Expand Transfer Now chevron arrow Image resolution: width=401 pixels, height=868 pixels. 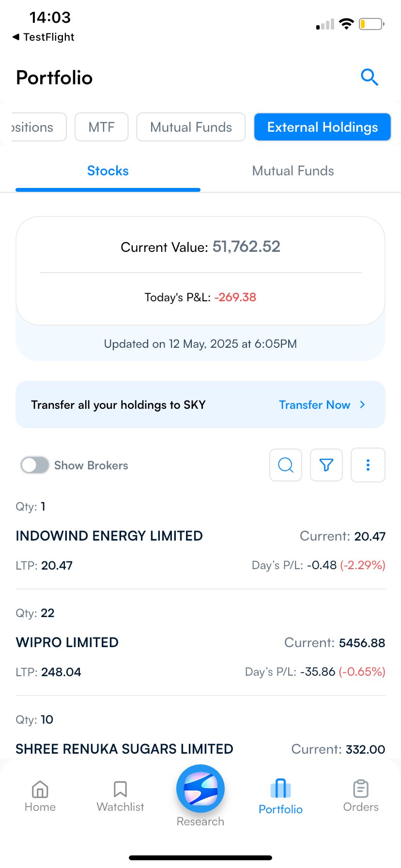pyautogui.click(x=362, y=404)
